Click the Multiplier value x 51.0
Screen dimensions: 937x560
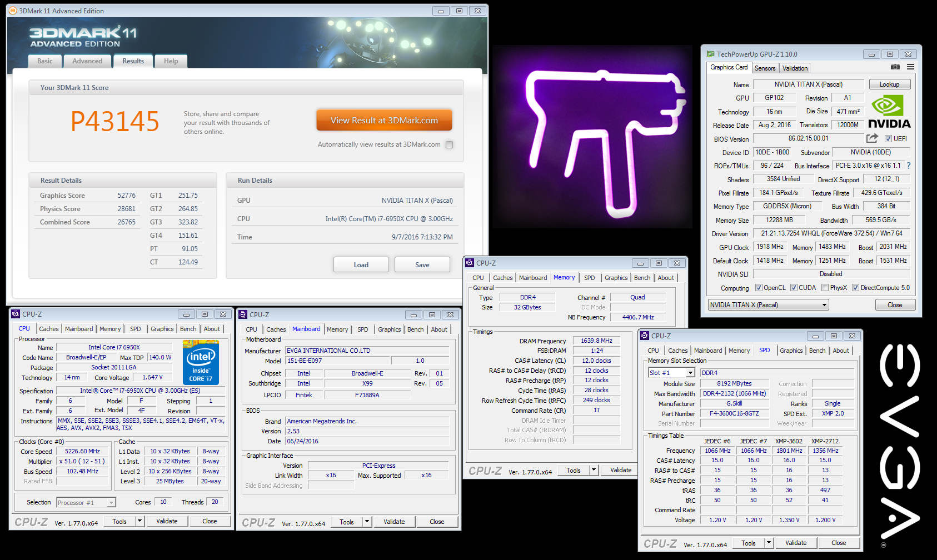tap(82, 461)
